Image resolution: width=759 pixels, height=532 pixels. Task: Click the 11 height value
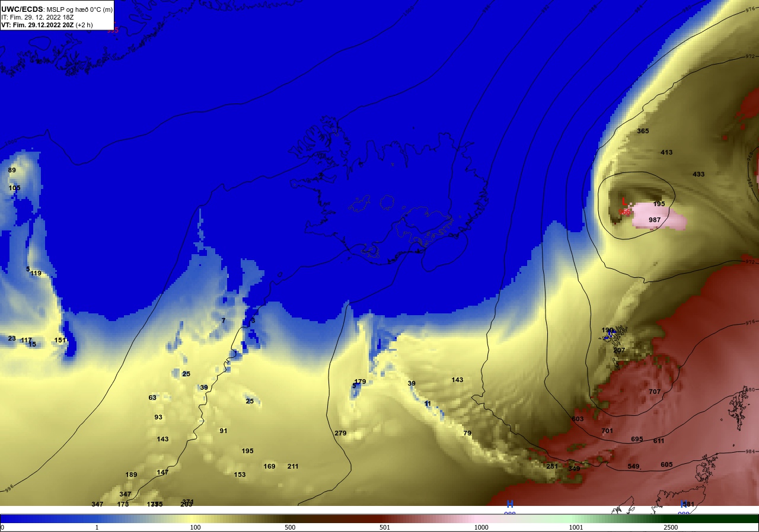coord(428,403)
